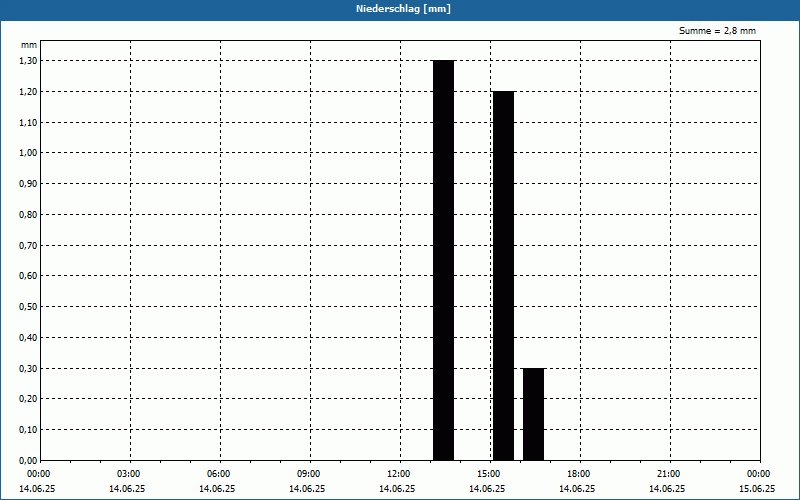Click the 0,60 y-axis value
Viewport: 800px width, 500px height.
coord(28,276)
